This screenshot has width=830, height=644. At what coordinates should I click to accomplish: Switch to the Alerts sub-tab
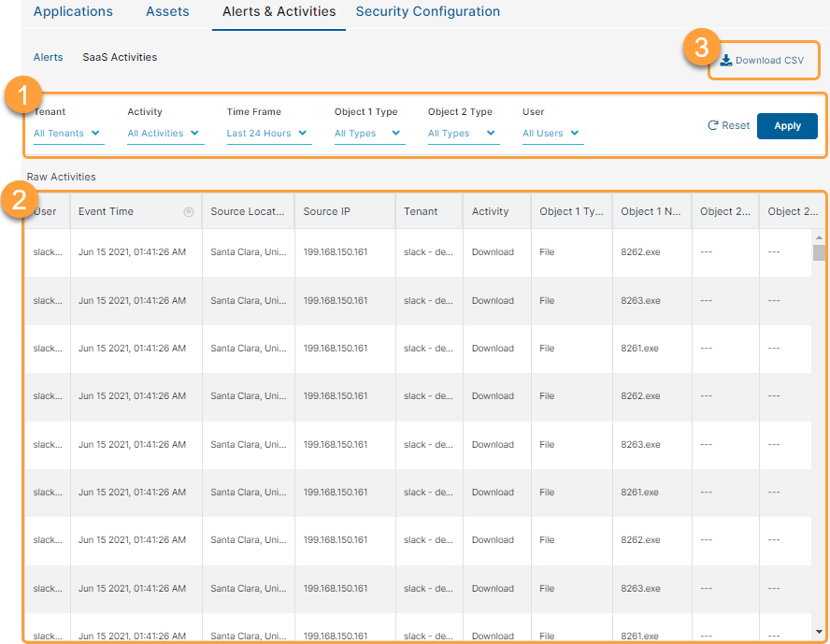tap(48, 57)
